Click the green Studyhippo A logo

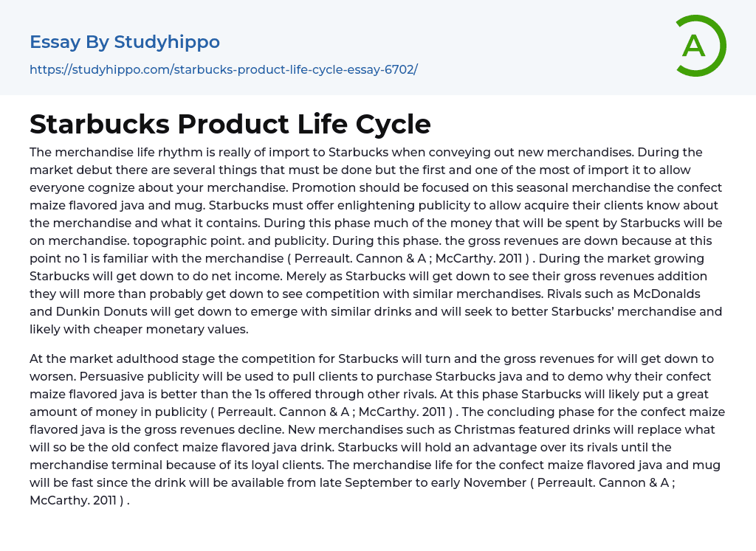click(x=700, y=46)
